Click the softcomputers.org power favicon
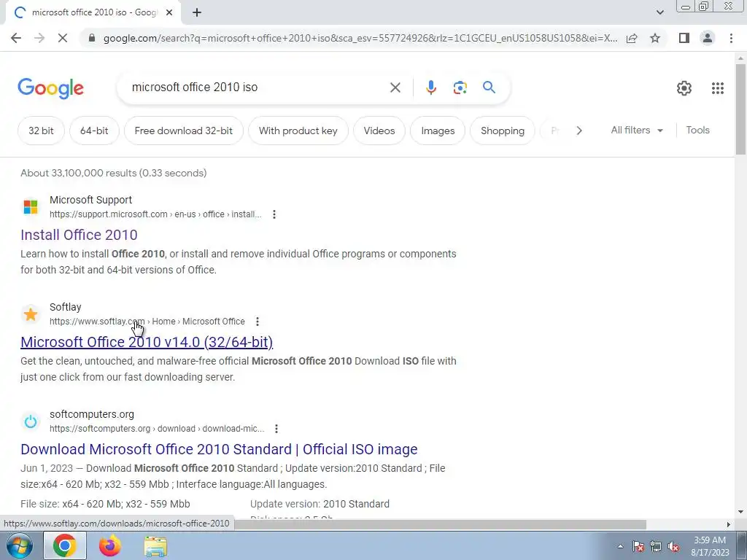 (31, 421)
